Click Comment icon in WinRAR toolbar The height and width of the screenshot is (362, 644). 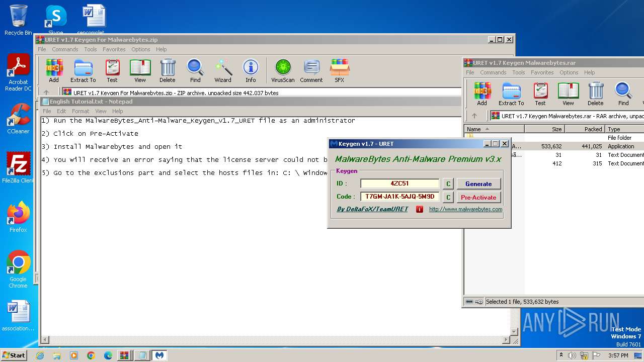point(311,71)
